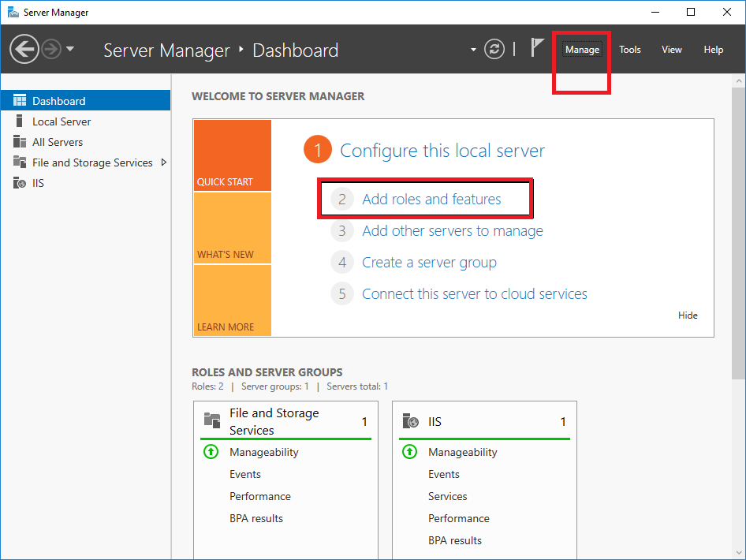The width and height of the screenshot is (746, 560).
Task: Open Manageability in File and Storage Services tile
Action: (264, 452)
